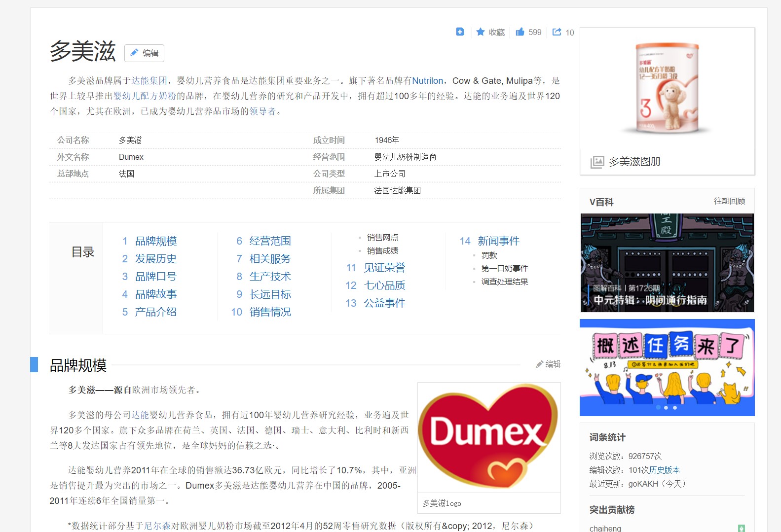Jump to 相关服务 in the contents

[270, 259]
